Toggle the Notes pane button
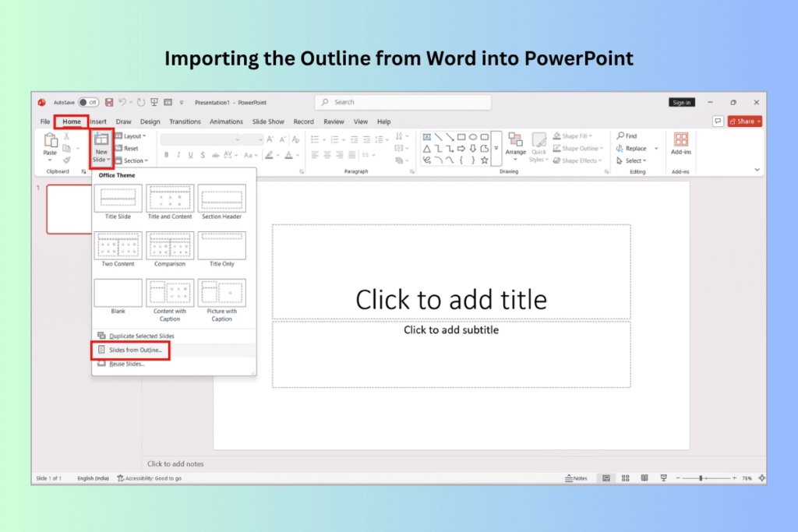This screenshot has height=532, width=798. (576, 478)
